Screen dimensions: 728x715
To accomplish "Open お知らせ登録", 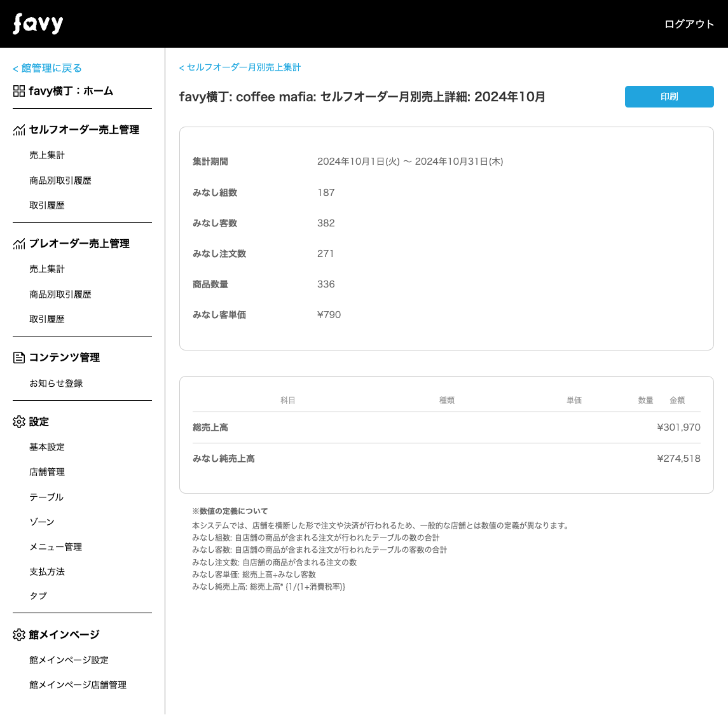I will [56, 384].
